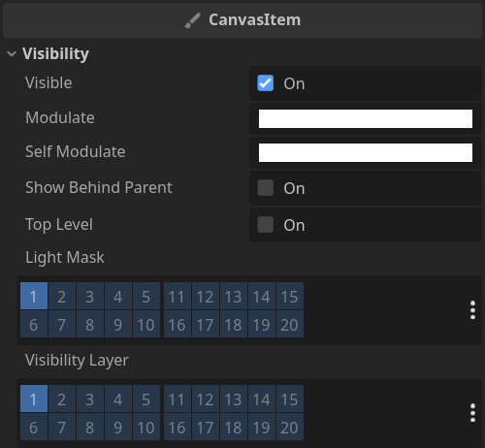The image size is (485, 448).
Task: Open Light Mask three-dot options menu
Action: coord(472,310)
